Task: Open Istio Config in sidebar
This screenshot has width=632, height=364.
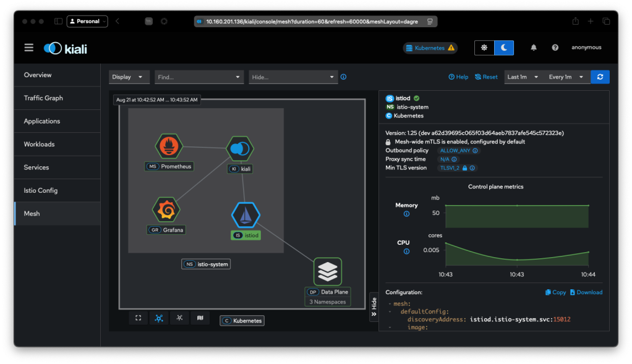Action: (x=41, y=190)
